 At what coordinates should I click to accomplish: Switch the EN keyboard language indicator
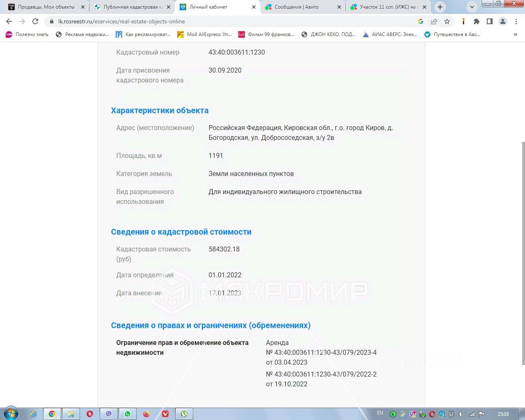tap(380, 413)
